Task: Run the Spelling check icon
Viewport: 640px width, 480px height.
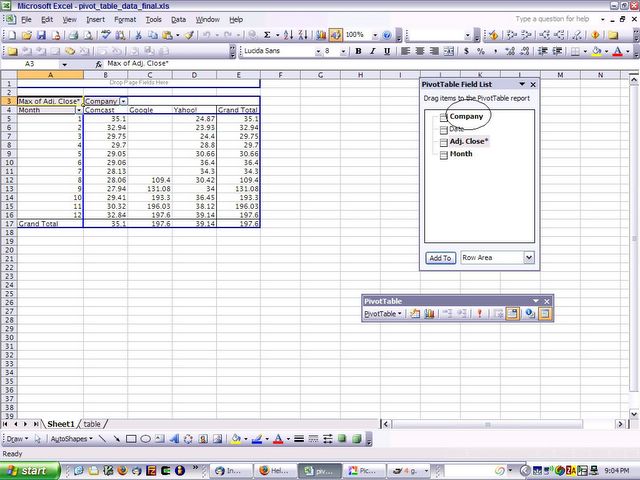Action: (106, 36)
